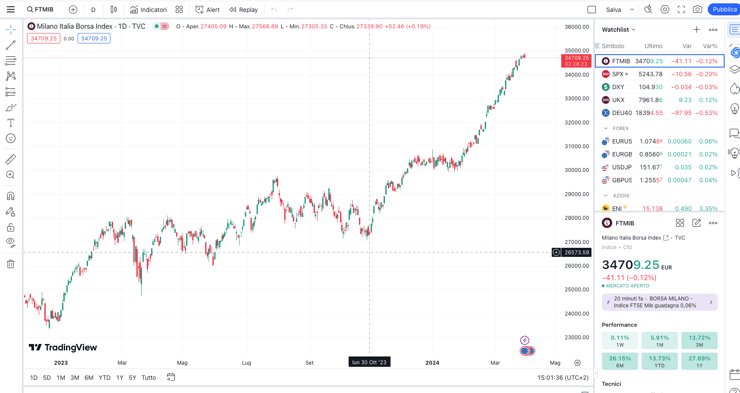The image size is (740, 393).
Task: Select the crosshair cursor tool
Action: tap(10, 30)
